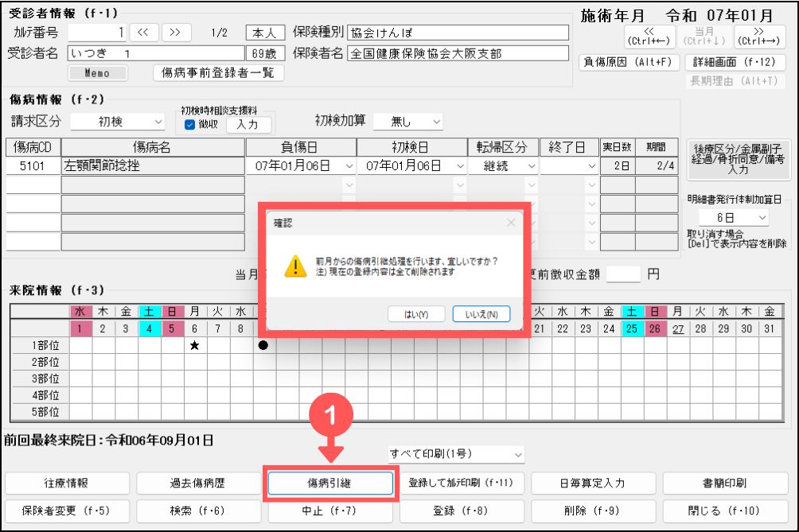Jump to previous month (Ctrl+←) button
The width and height of the screenshot is (799, 532).
[650, 35]
